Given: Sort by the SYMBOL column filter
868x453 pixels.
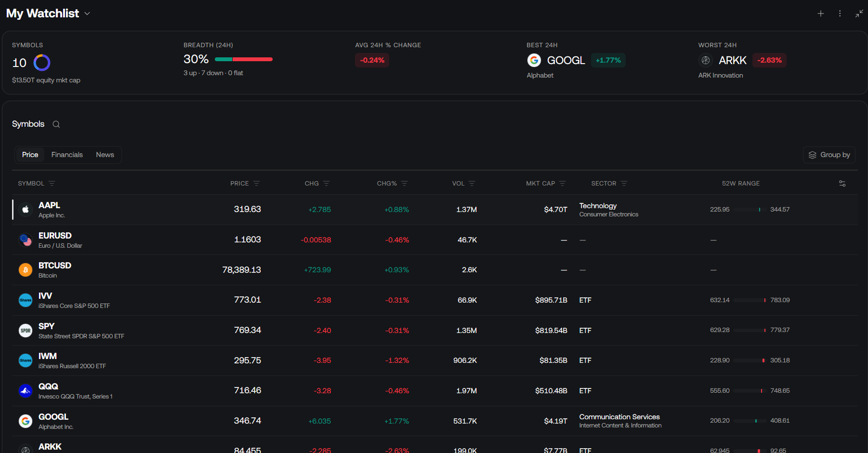Looking at the screenshot, I should pos(52,184).
